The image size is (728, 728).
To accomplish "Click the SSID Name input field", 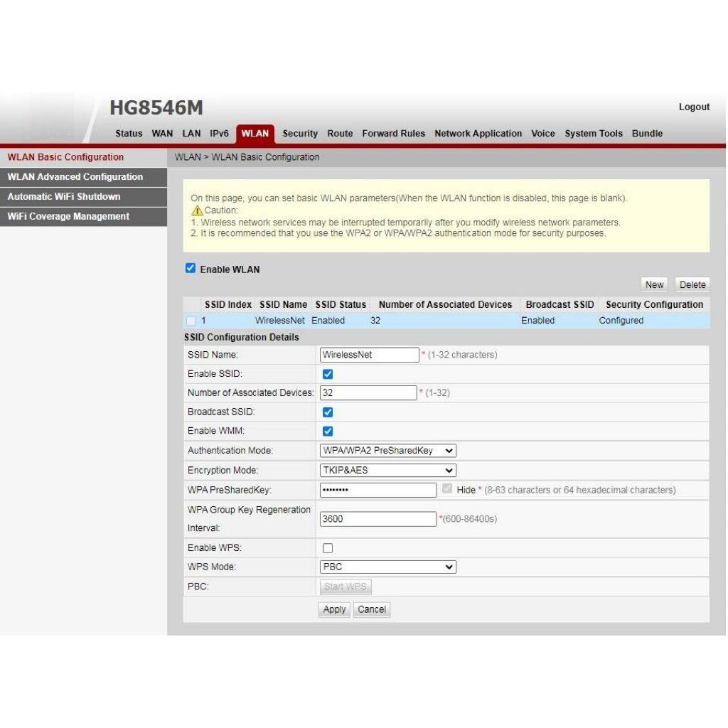I will [369, 355].
